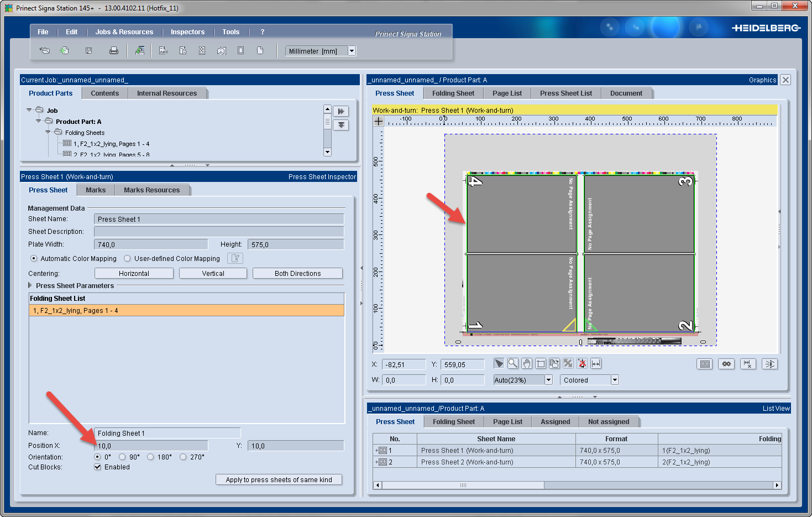
Task: Click Horizontal centering button
Action: (x=134, y=273)
